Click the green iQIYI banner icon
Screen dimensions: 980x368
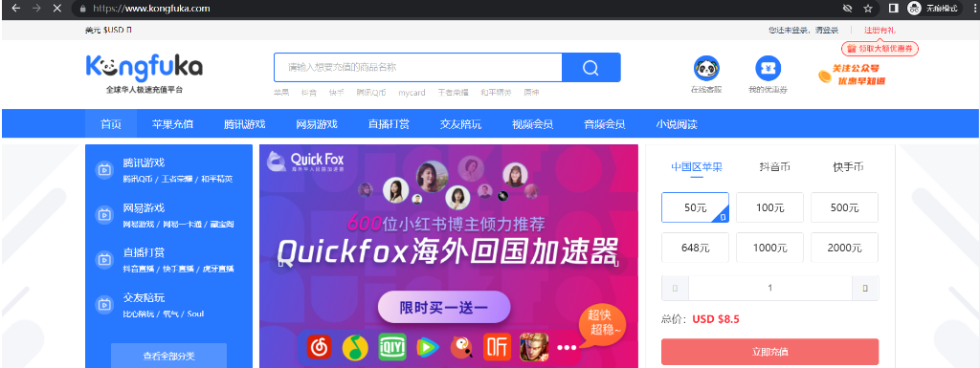coord(391,347)
